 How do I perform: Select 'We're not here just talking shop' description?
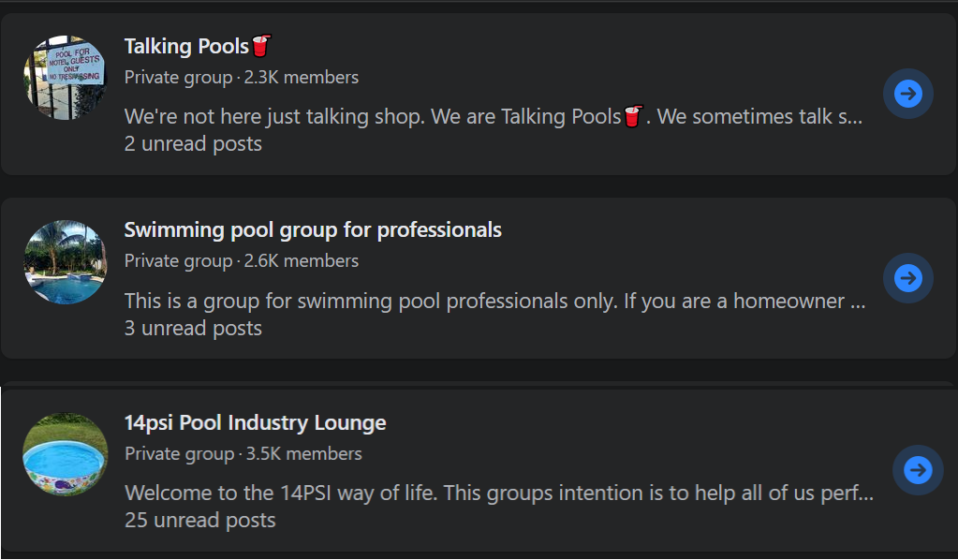click(494, 117)
